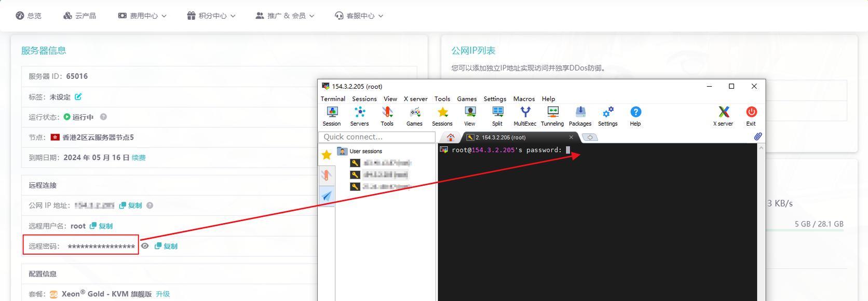Expand the 费用中心 dropdown
Viewport: 868px width, 301px height.
[x=142, y=16]
